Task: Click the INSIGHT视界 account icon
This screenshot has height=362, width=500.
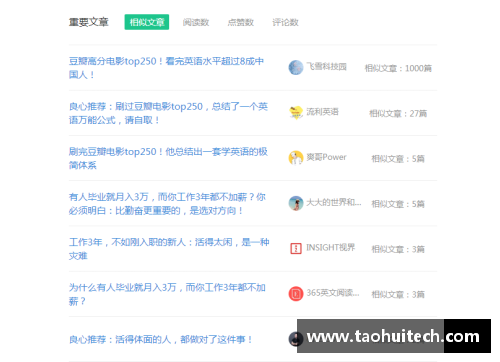Action: 296,248
